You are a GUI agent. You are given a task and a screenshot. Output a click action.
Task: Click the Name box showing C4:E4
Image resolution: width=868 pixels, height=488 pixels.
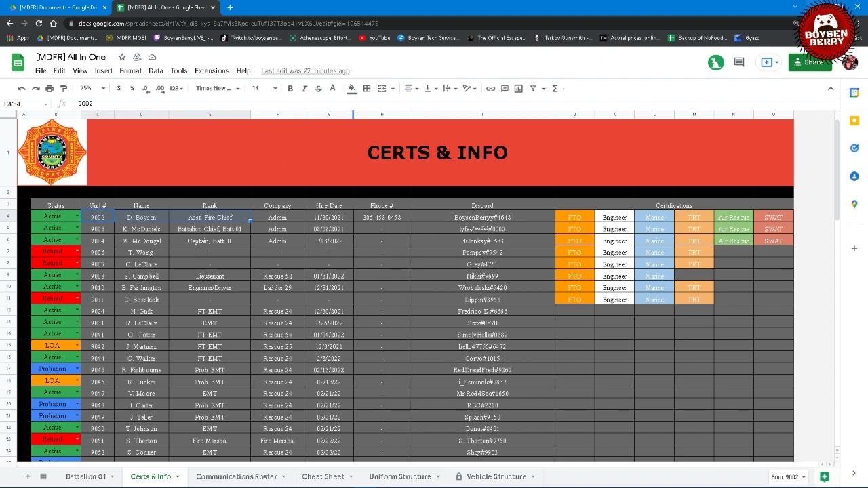click(25, 104)
